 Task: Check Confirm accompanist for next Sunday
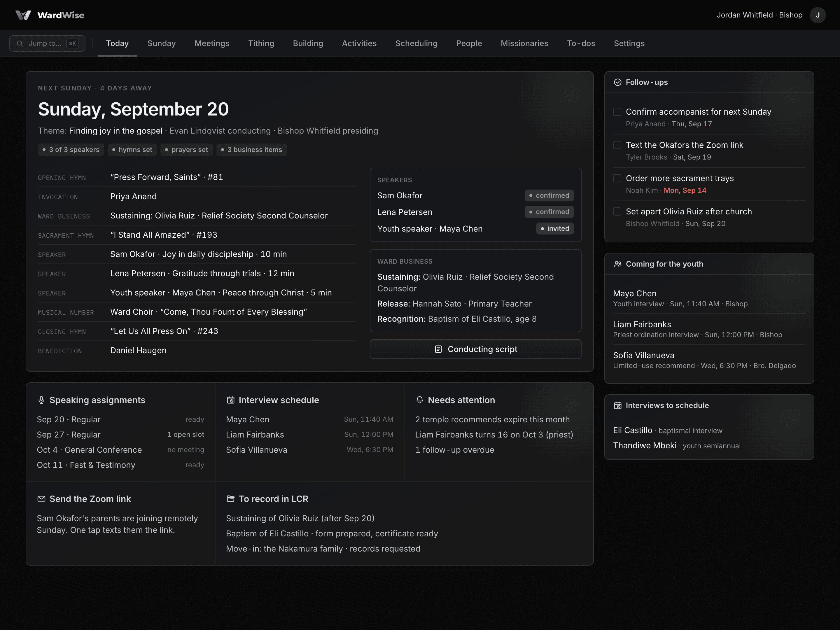[617, 112]
